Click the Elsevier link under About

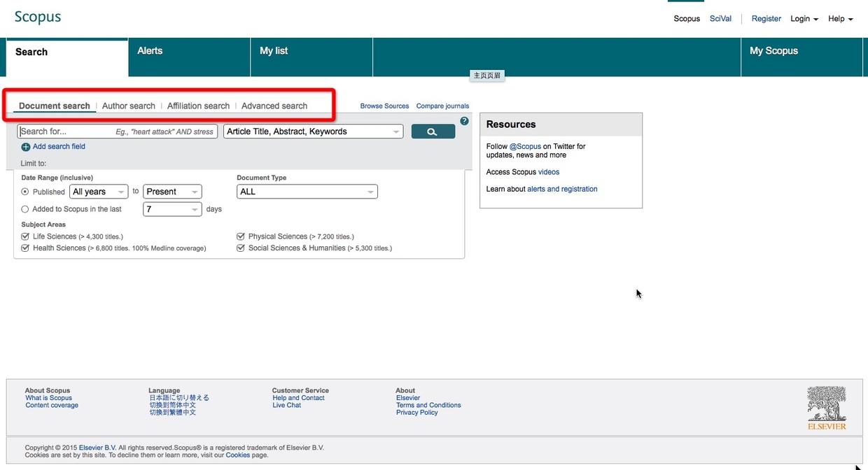408,398
